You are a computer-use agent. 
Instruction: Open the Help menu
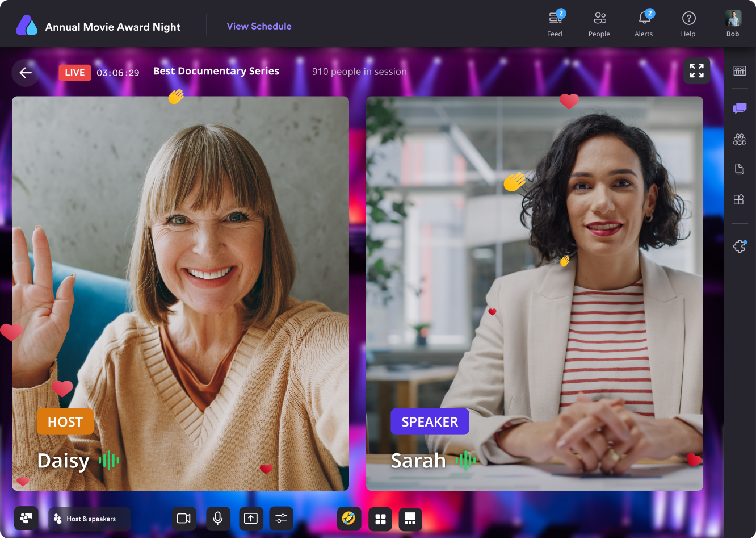(x=688, y=24)
